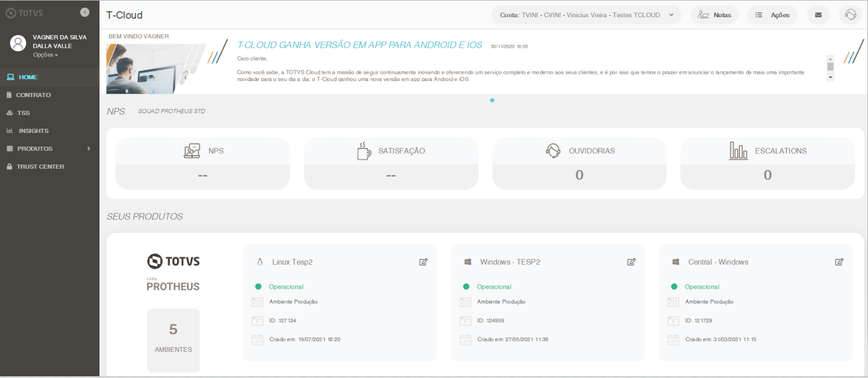
Task: Click the Windows logo on Windows - TESP2
Action: [468, 262]
